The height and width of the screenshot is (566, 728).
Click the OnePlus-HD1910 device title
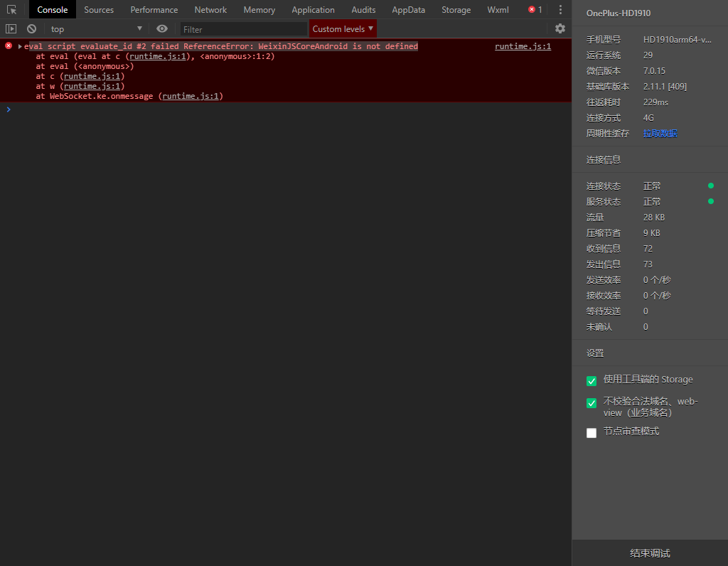[618, 14]
